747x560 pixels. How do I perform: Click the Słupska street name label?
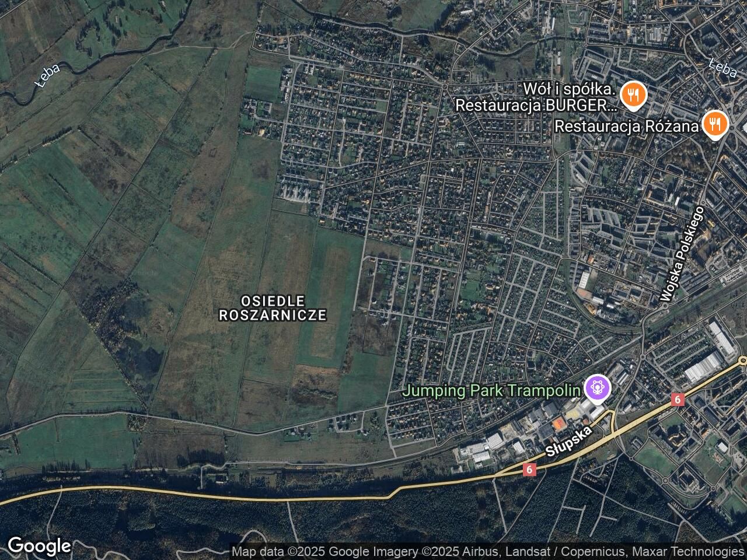coord(569,442)
